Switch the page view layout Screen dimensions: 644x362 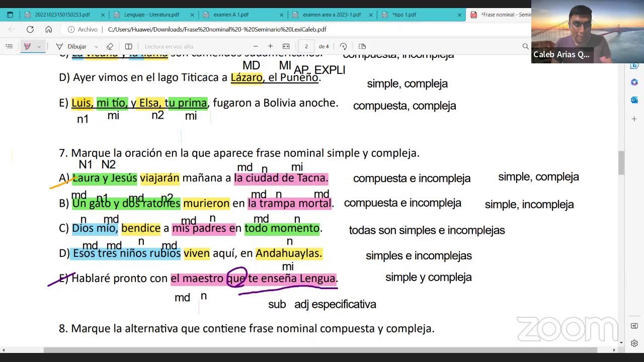pyautogui.click(x=362, y=46)
